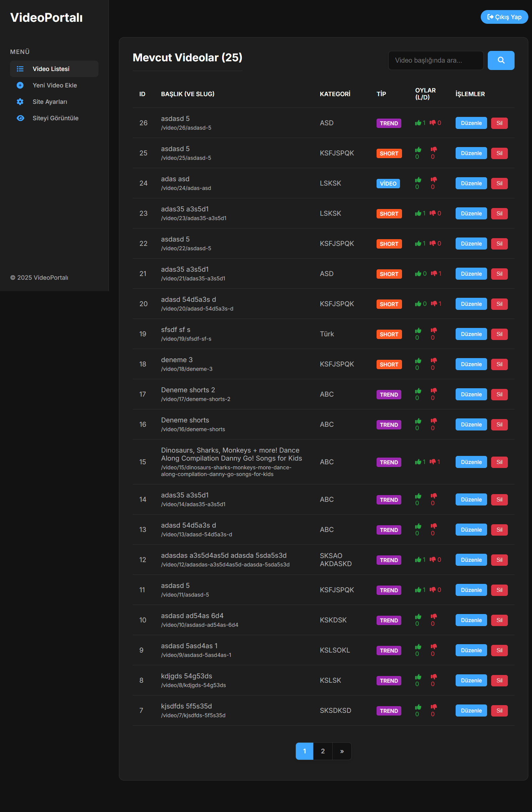Click Düzenle for video 24
Screen dimensions: 532x812
click(x=471, y=184)
